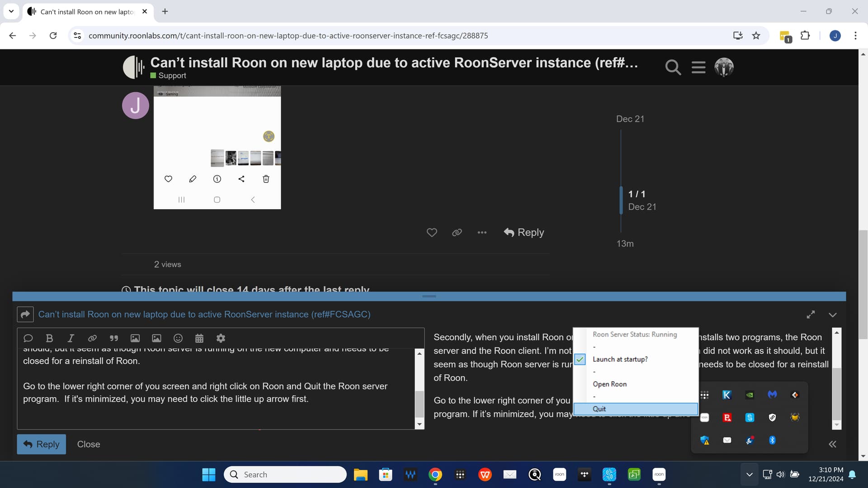Image resolution: width=868 pixels, height=488 pixels.
Task: Open Windows Security shield with warning
Action: click(x=704, y=440)
